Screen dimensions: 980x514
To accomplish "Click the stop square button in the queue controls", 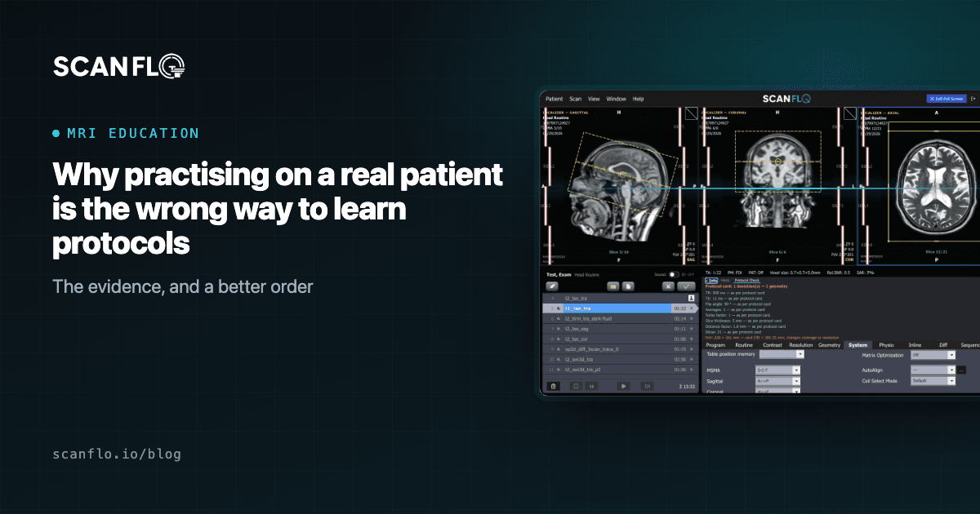I will pos(576,386).
